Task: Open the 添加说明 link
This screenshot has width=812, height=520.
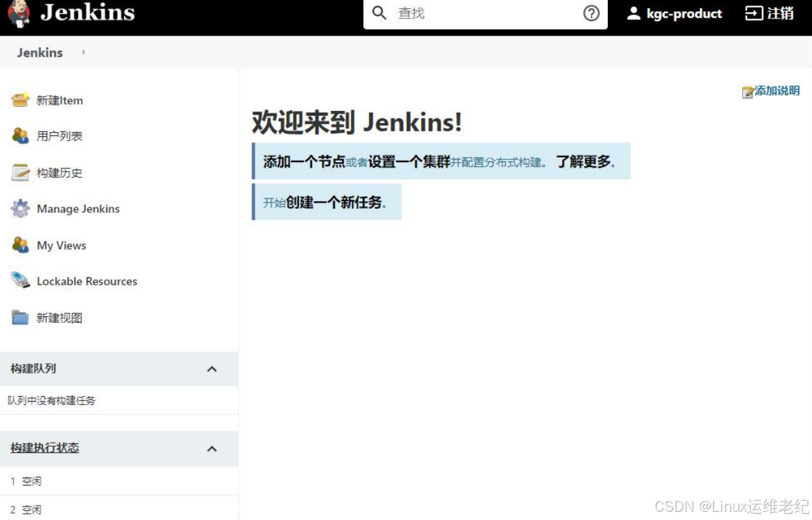Action: click(777, 90)
